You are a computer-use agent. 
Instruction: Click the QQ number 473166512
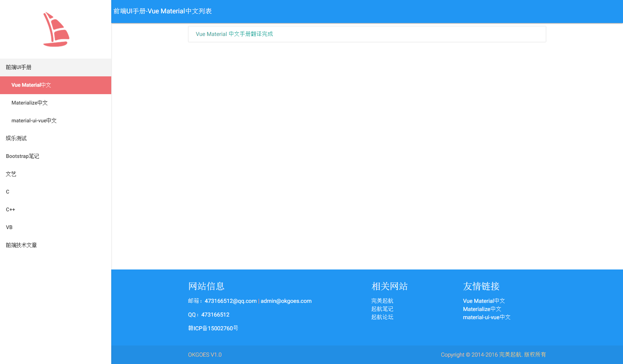coord(215,315)
